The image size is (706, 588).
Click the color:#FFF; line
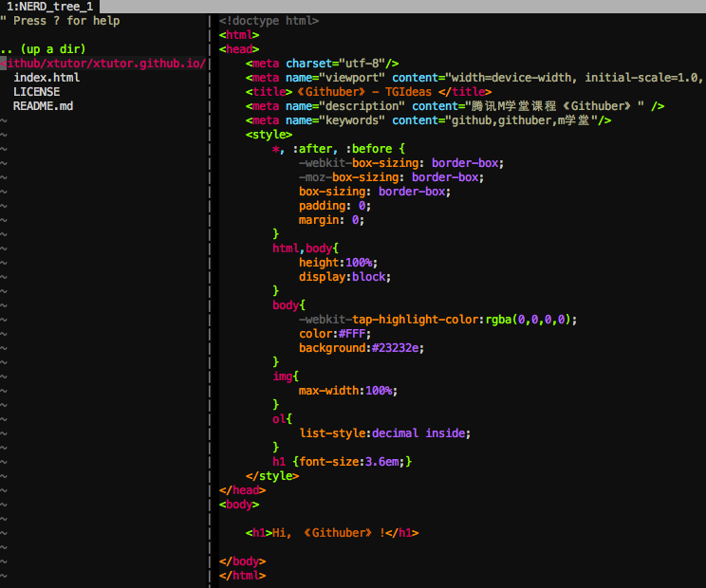tap(335, 334)
